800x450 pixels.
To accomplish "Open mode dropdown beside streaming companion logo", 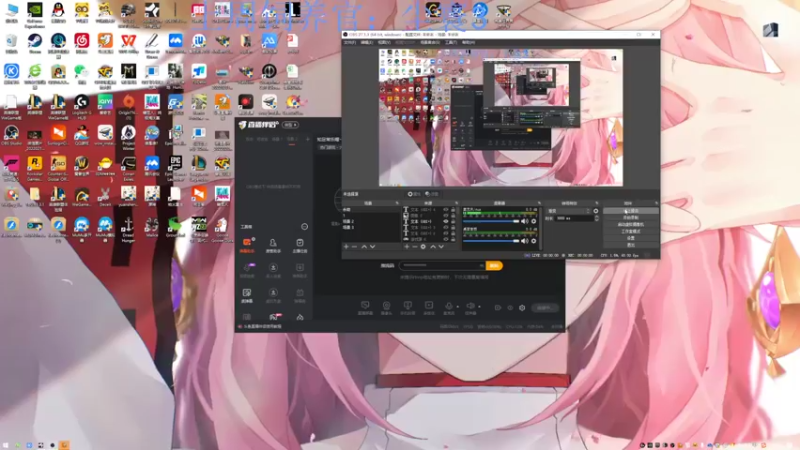I will (x=290, y=125).
